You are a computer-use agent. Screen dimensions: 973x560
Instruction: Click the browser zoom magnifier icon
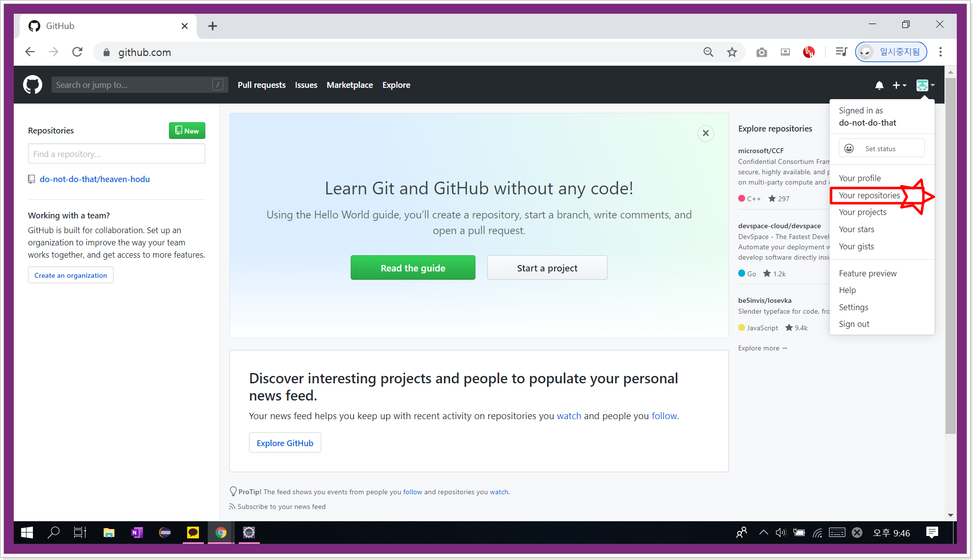click(708, 52)
